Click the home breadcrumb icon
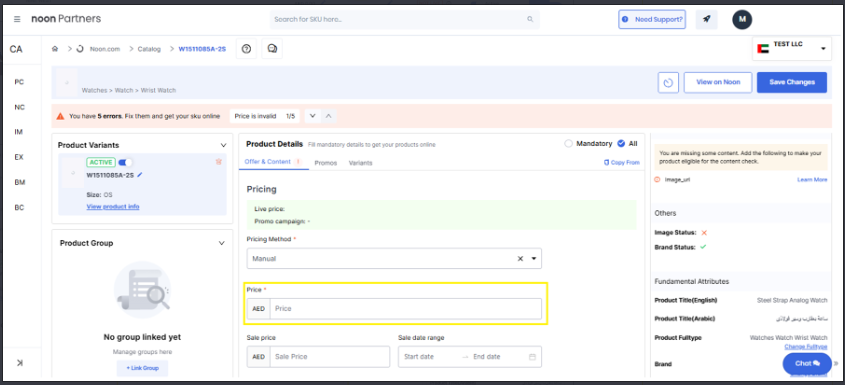This screenshot has width=845, height=385. pos(55,49)
